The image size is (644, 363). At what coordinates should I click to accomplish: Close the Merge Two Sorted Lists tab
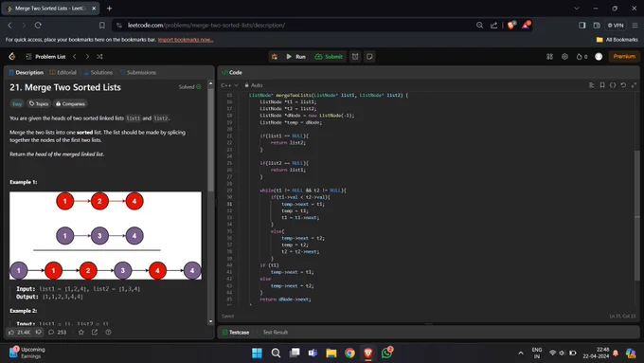coord(94,9)
